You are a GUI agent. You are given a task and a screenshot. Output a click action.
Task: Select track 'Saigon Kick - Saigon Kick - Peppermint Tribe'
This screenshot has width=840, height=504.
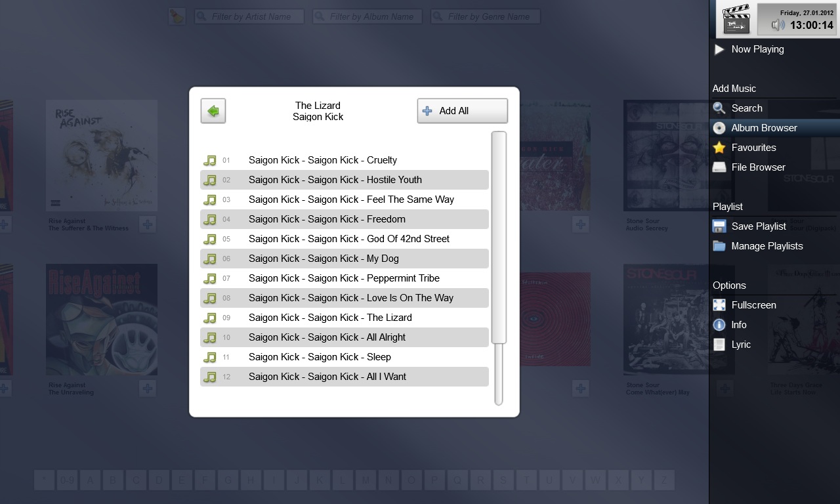click(345, 278)
